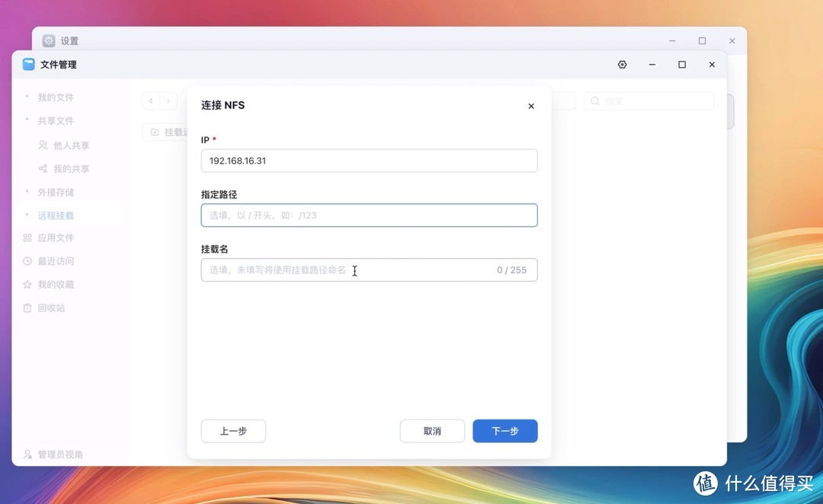Go back with 上一步 button
Viewport: 823px width, 504px height.
234,431
